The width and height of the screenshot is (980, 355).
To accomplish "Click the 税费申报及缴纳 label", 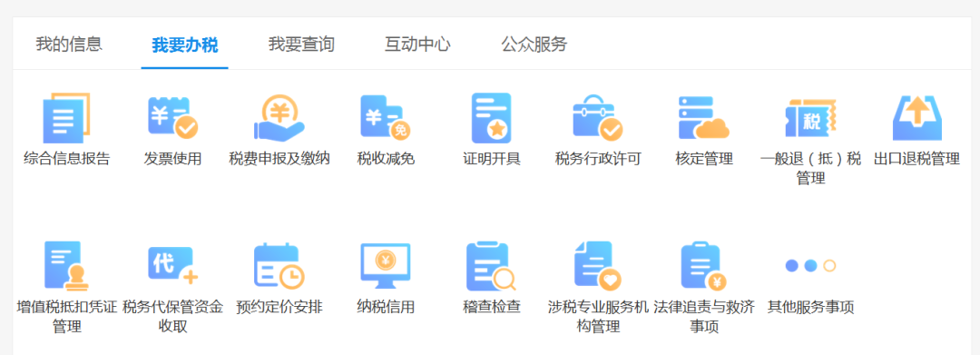I will point(279,159).
